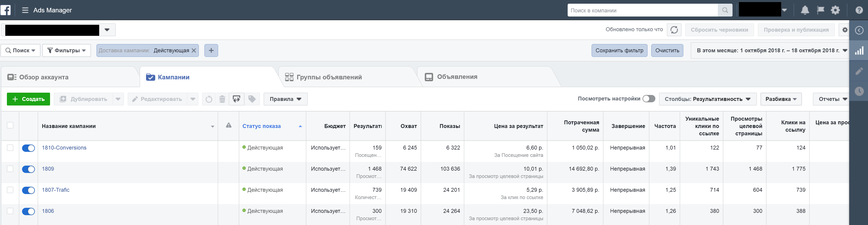Sort by Статус показа column header

[272, 126]
